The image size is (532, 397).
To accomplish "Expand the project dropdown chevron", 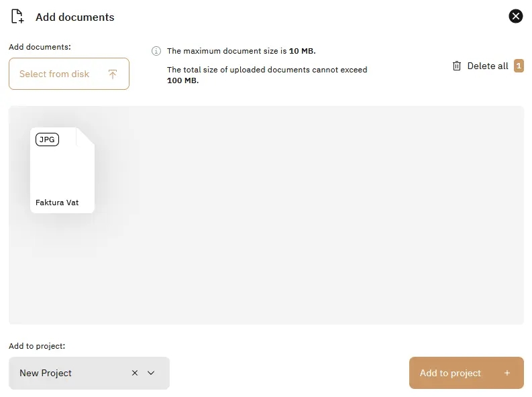I will point(151,373).
